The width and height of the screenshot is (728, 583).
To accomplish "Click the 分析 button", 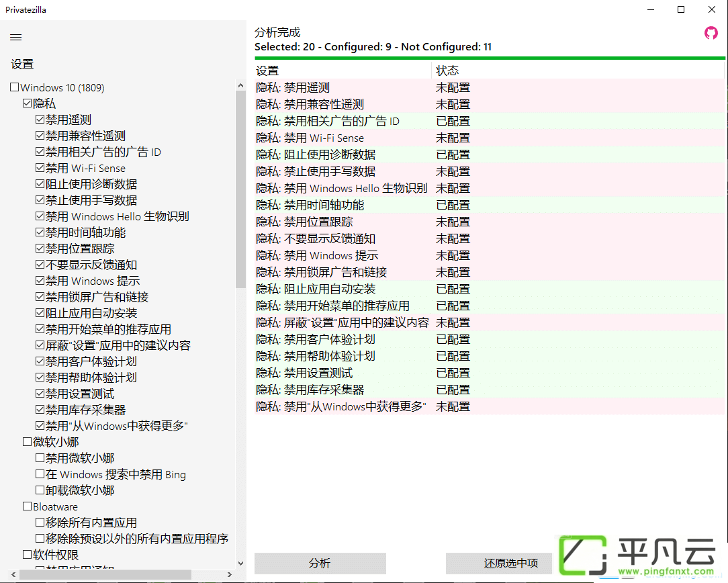I will [320, 563].
